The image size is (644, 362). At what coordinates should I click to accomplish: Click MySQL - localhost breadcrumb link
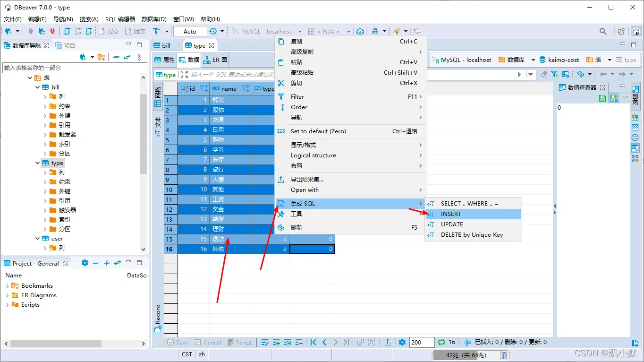coord(461,60)
